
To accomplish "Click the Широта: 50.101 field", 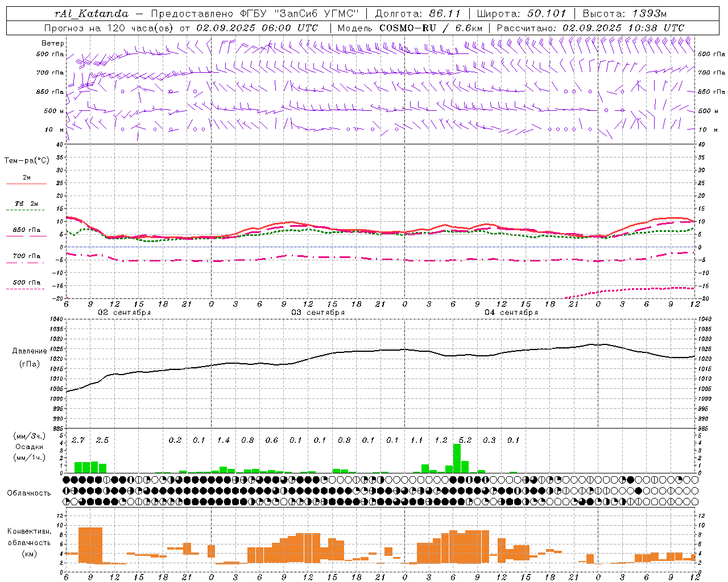I will [x=522, y=14].
